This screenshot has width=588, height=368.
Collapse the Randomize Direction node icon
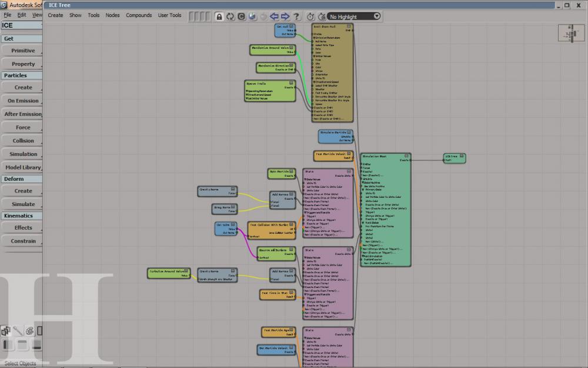click(291, 66)
